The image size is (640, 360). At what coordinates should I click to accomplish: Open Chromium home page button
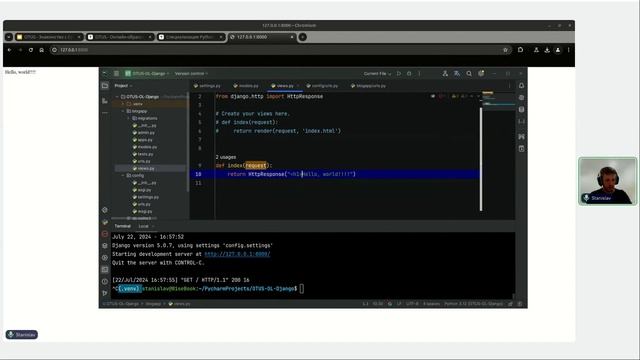tap(41, 50)
